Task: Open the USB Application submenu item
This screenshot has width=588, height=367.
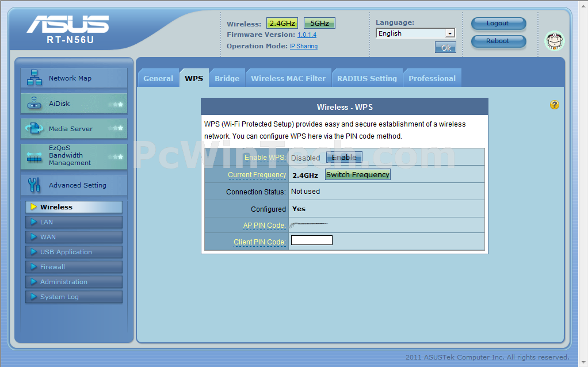Action: pos(74,252)
